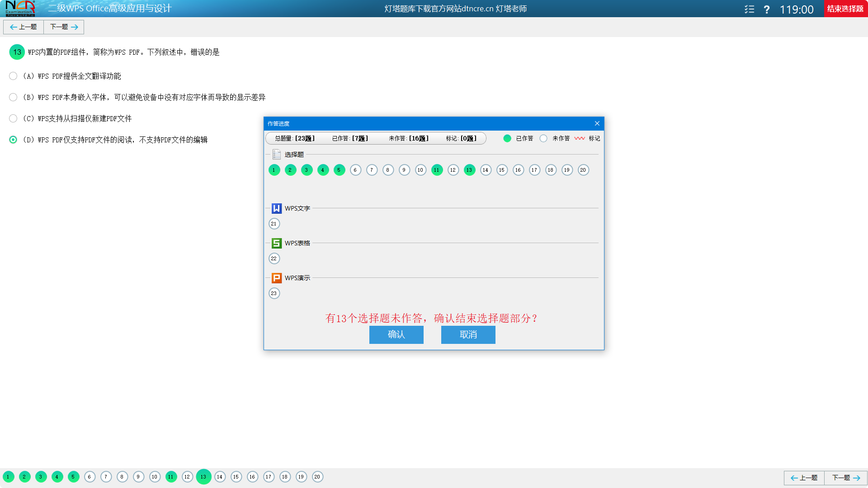
Task: Jump to question 7 in the dialog
Action: (372, 170)
